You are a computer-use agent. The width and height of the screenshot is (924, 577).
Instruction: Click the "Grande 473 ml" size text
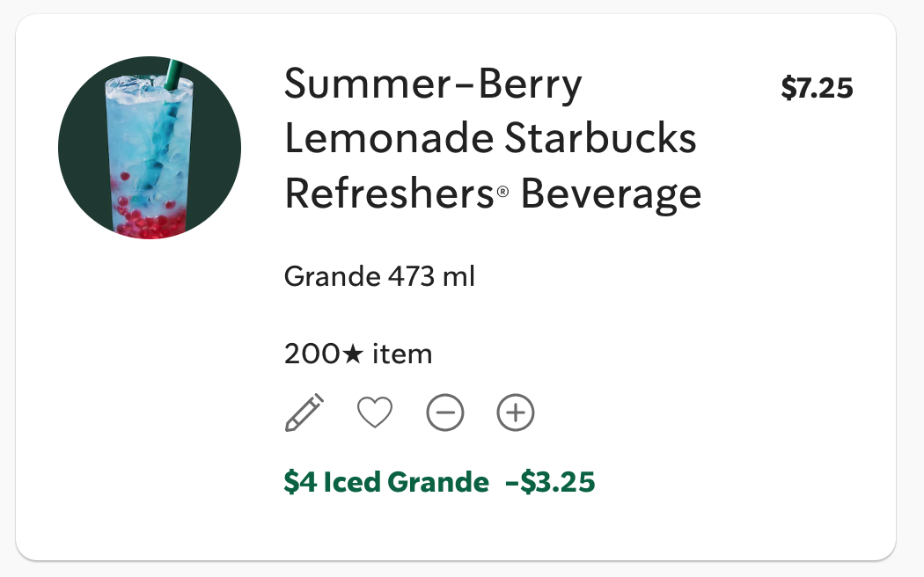pos(379,277)
